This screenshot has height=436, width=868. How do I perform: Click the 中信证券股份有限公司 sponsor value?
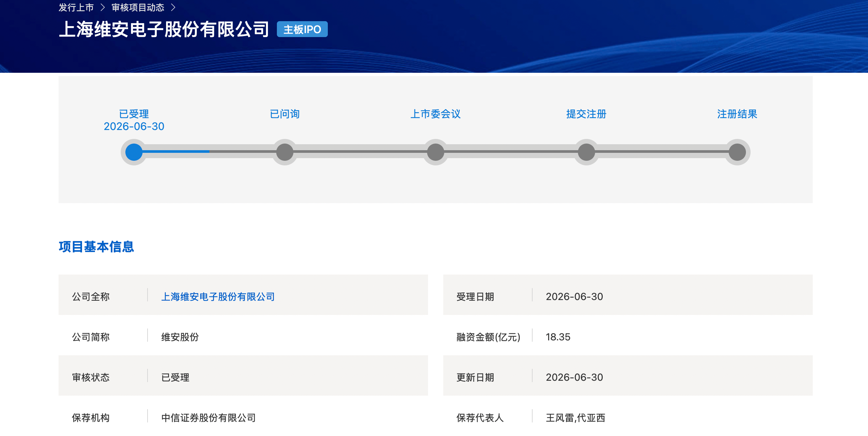click(209, 418)
